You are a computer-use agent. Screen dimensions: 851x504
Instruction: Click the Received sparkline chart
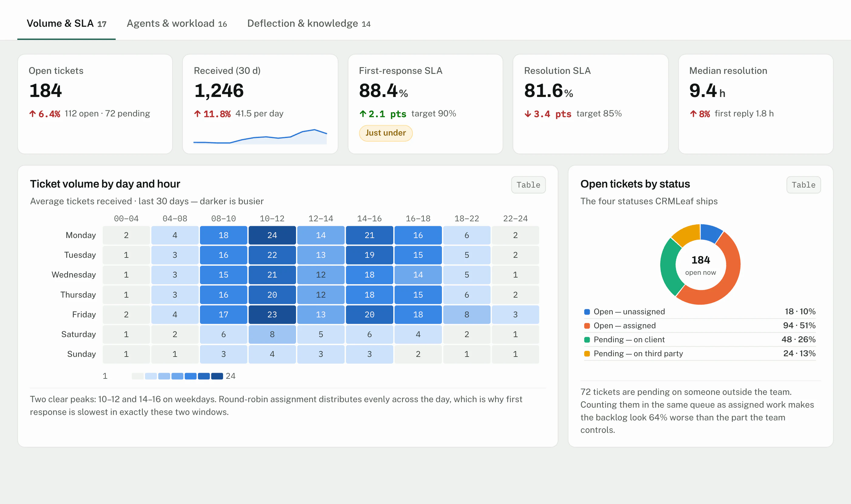click(x=260, y=136)
